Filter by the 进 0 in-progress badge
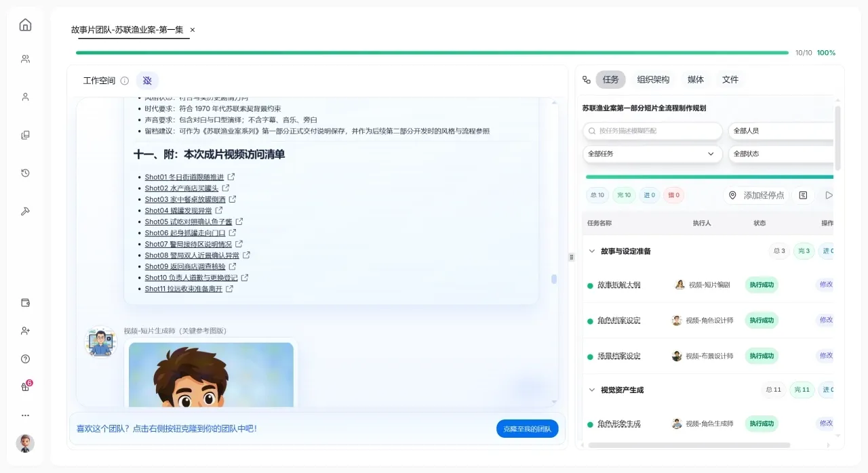Image resolution: width=868 pixels, height=473 pixels. pyautogui.click(x=649, y=195)
